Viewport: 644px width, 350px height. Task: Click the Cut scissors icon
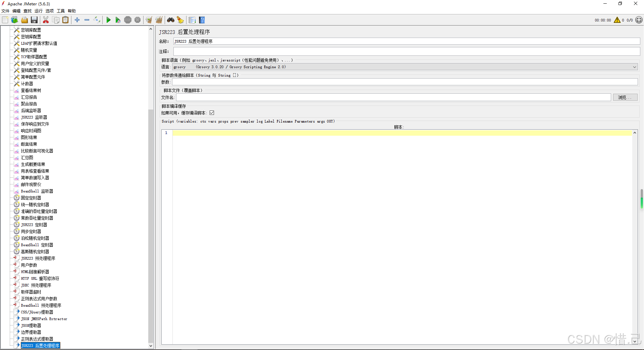pyautogui.click(x=46, y=20)
